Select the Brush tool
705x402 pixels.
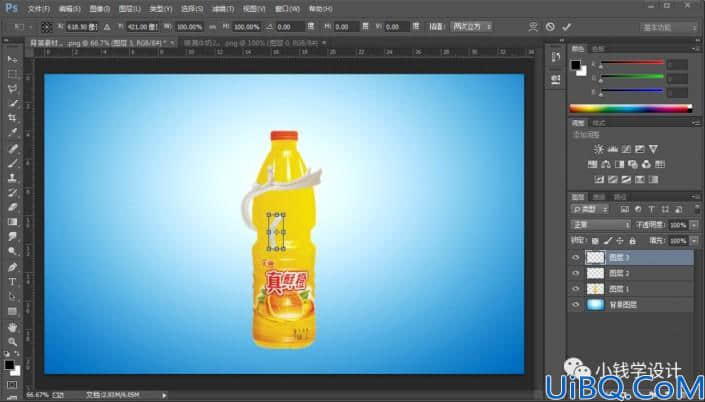pos(12,163)
